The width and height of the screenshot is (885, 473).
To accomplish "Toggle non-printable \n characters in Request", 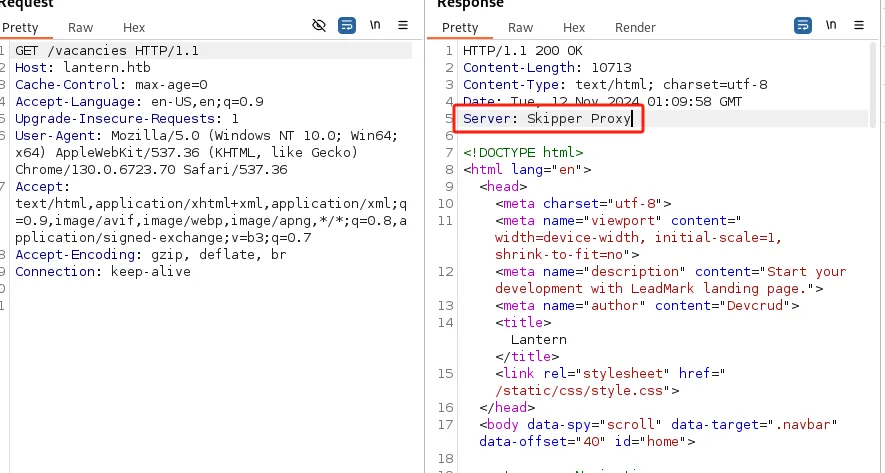I will [375, 25].
